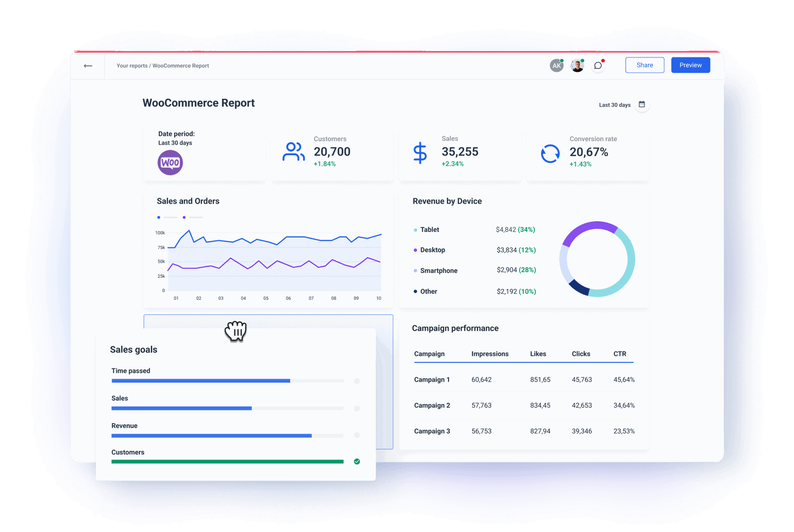This screenshot has height=532, width=794.
Task: Click the $2,192 (10%) revenue value
Action: pyautogui.click(x=516, y=292)
